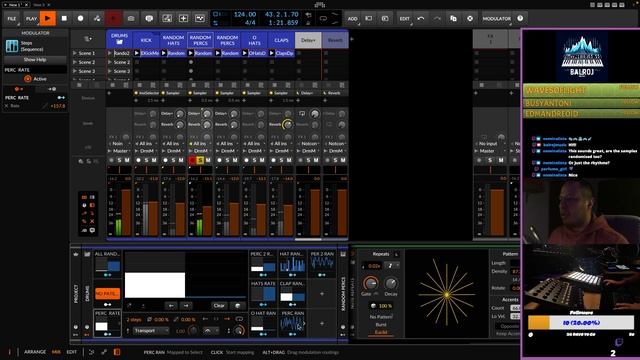Mute the CLAPS track
640x360 pixels.
click(289, 160)
